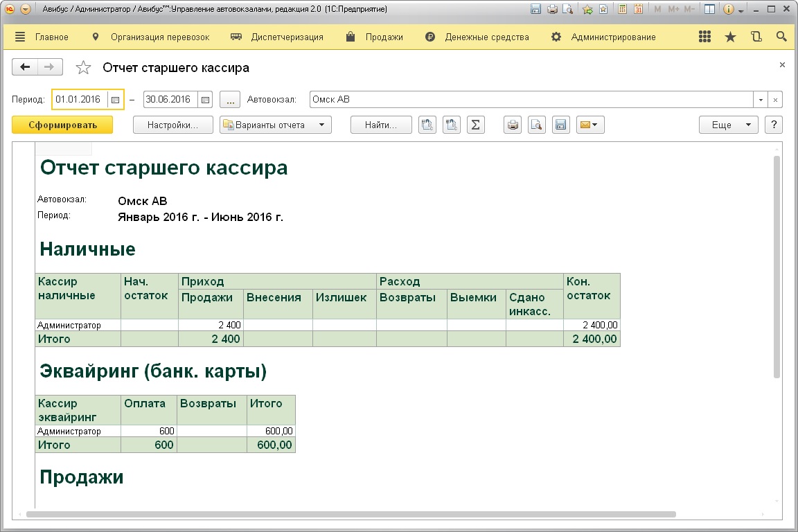Screen dimensions: 798x532
Task: Open the Еще menu
Action: [x=729, y=125]
